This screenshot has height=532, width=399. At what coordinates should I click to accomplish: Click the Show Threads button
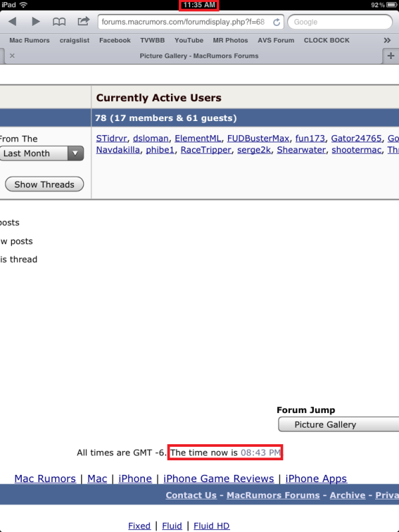point(45,184)
